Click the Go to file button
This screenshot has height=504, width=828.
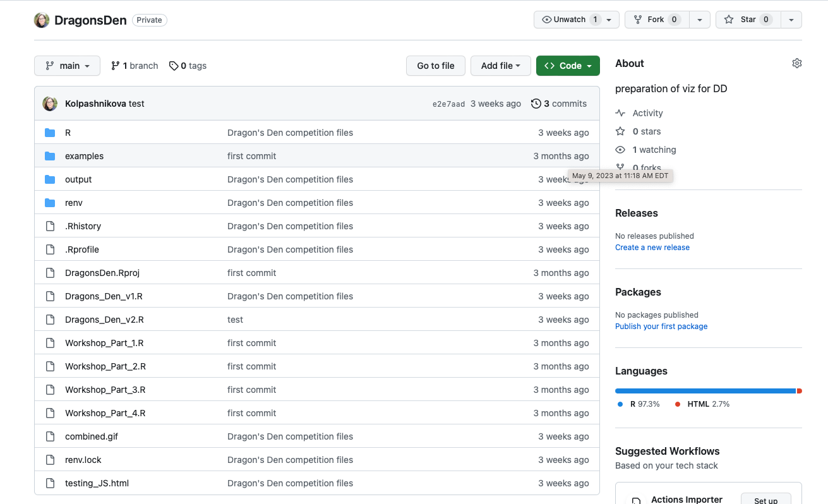[436, 66]
